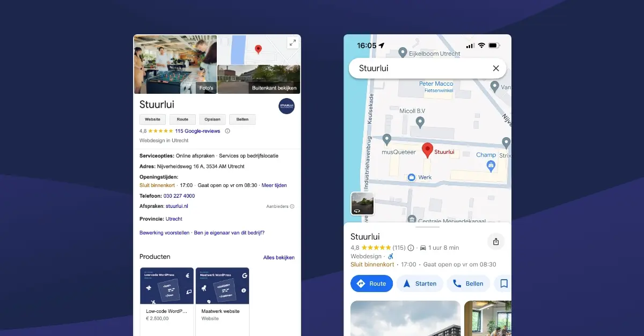The height and width of the screenshot is (336, 644).
Task: Open the 115 Google-reviews link
Action: click(x=197, y=131)
